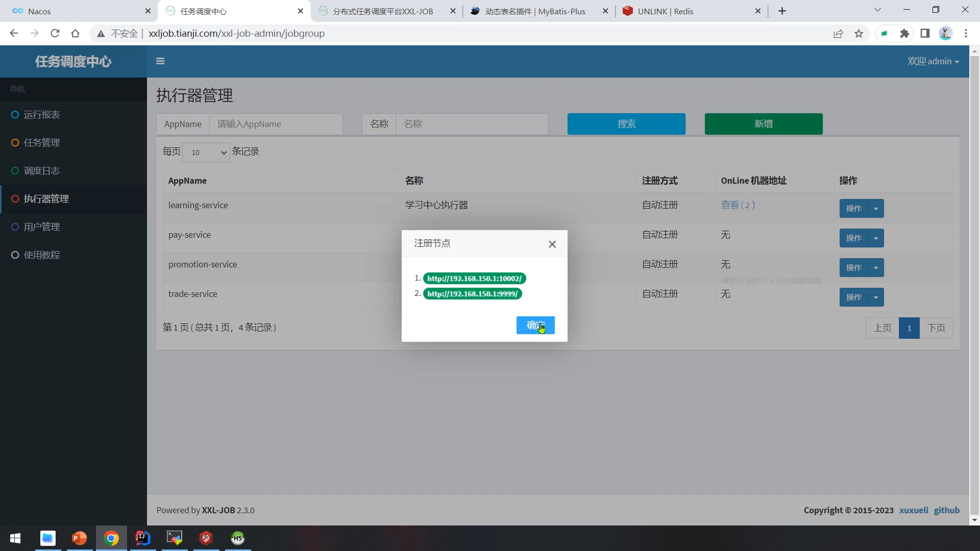Toggle the hamburger sidebar menu icon
Viewport: 980px width, 551px height.
(x=160, y=61)
